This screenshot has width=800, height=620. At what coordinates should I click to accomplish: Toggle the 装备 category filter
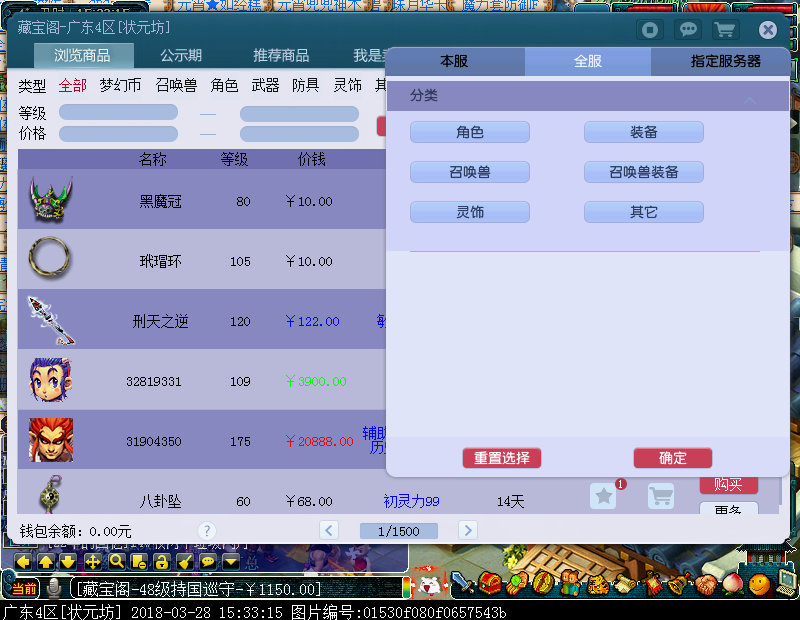(643, 132)
